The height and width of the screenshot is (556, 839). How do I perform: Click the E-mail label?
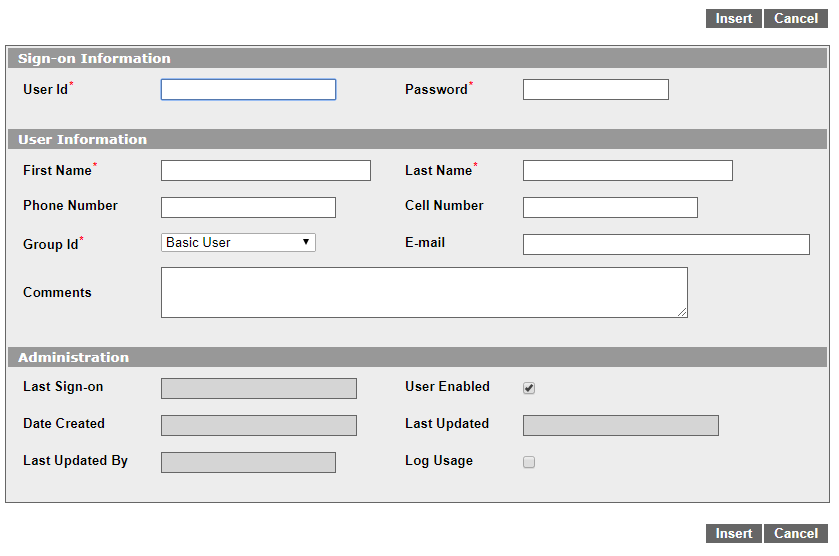coord(425,242)
